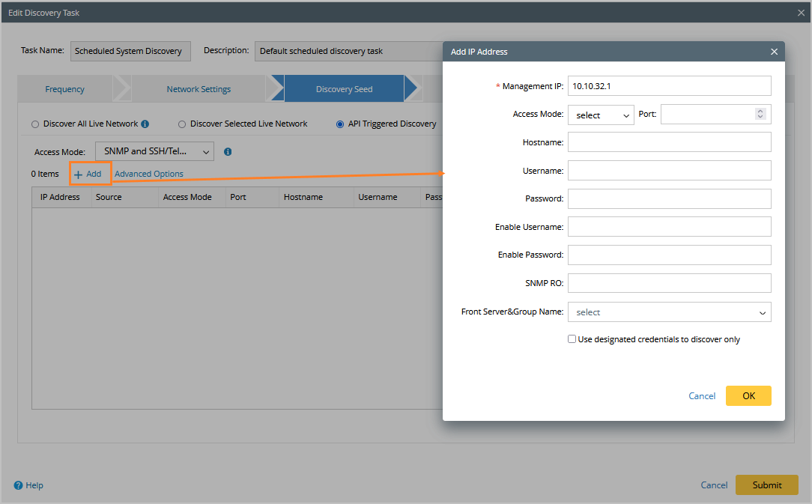This screenshot has width=812, height=504.
Task: Close the Add IP Address dialog
Action: (774, 52)
